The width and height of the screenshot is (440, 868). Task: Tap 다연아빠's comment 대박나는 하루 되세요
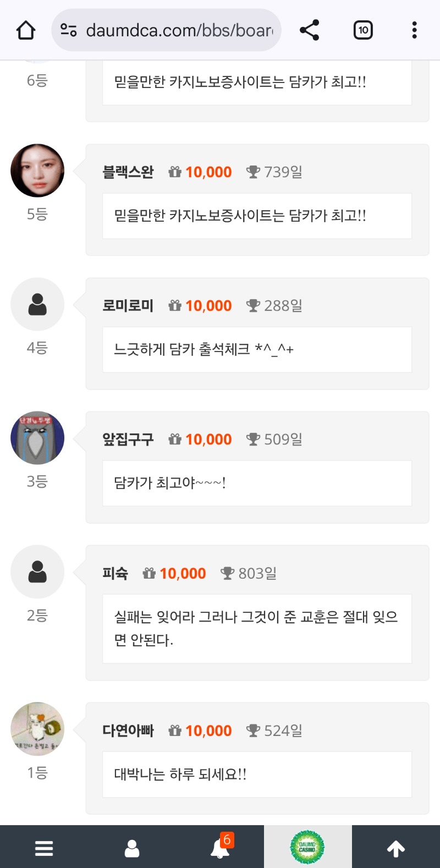tap(257, 774)
